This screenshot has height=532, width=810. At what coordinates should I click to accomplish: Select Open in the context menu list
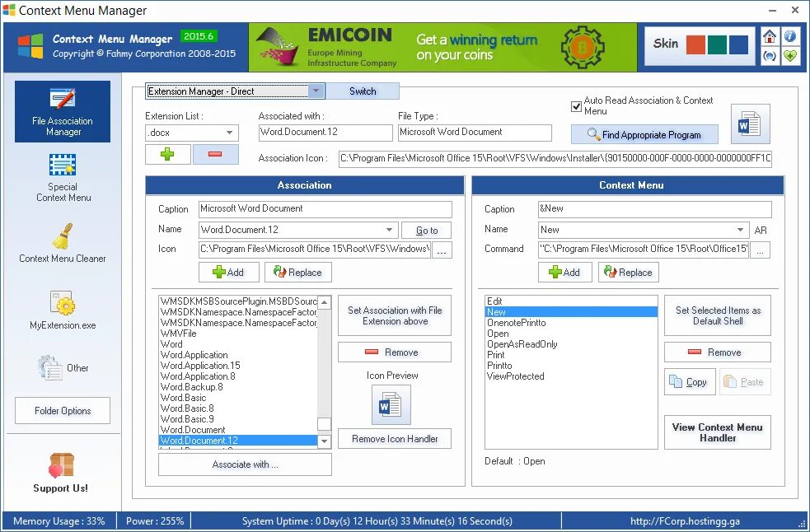tap(571, 334)
